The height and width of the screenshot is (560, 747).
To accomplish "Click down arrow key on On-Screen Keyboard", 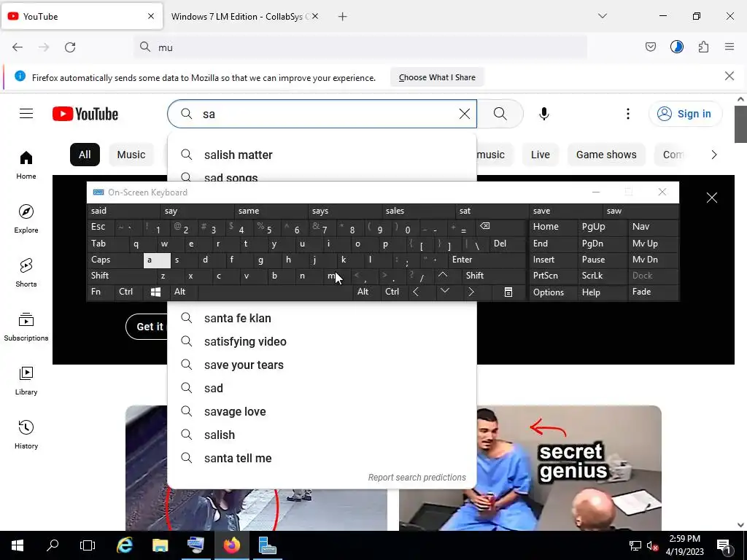I will coord(444,291).
